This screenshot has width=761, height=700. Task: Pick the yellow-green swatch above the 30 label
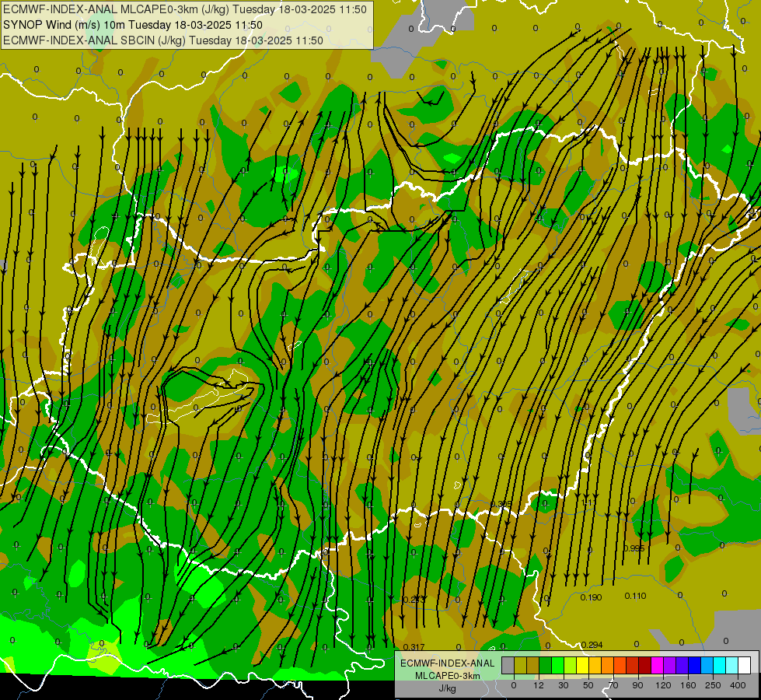tap(571, 665)
